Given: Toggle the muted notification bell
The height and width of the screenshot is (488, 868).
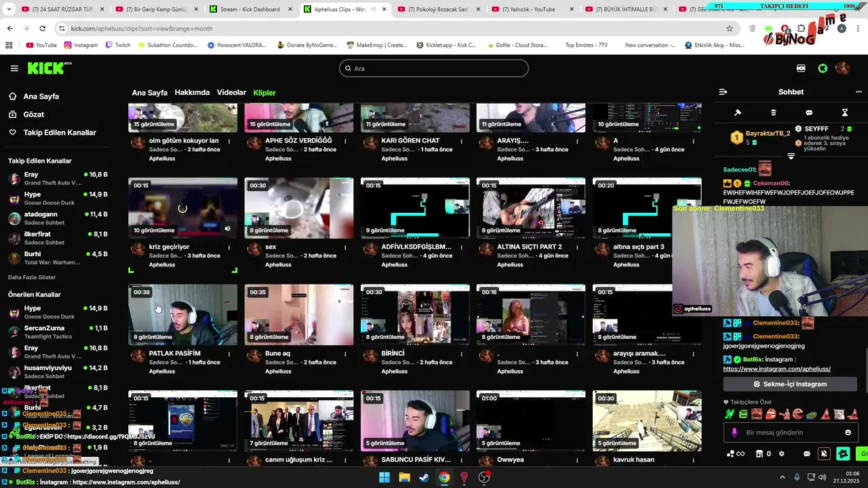Looking at the screenshot, I should pyautogui.click(x=824, y=453).
